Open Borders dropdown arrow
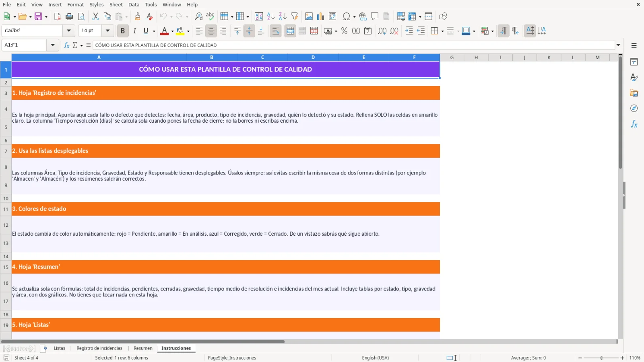Viewport: 644px width, 362px height. (442, 31)
